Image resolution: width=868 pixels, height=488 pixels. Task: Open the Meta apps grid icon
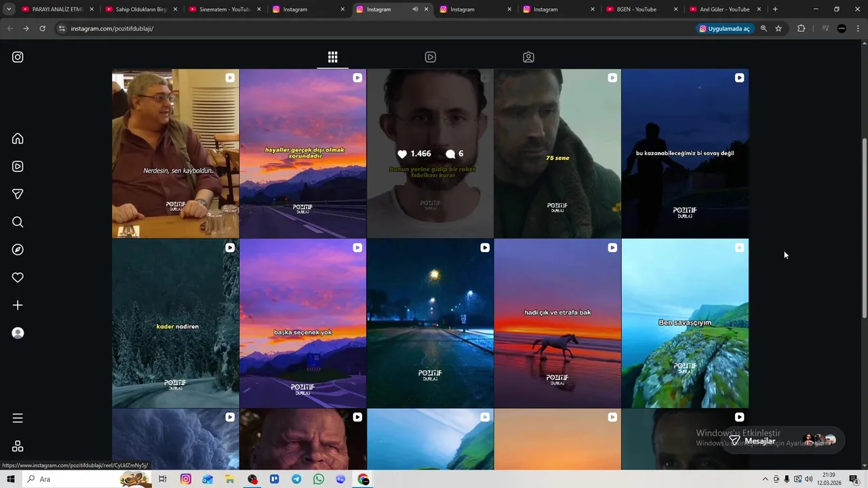(x=18, y=446)
